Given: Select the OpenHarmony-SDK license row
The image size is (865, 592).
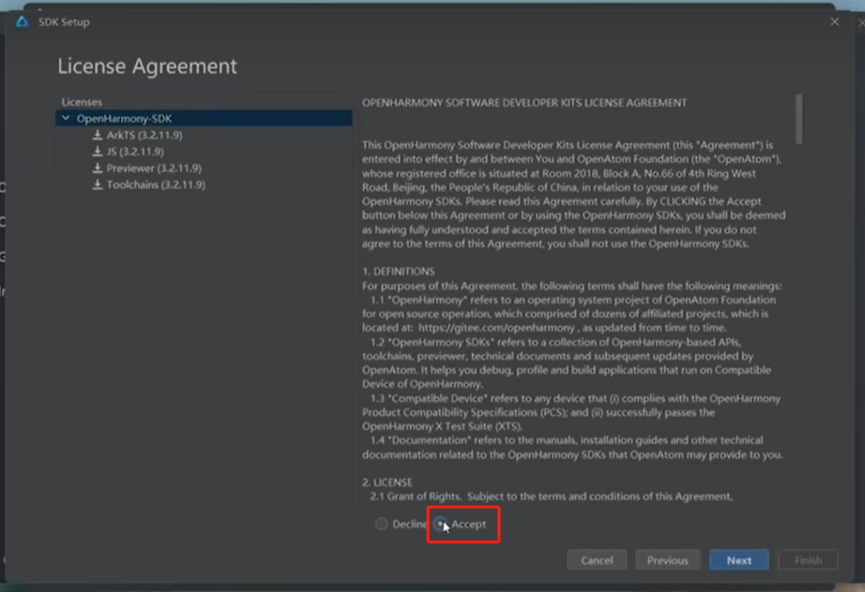Looking at the screenshot, I should 204,118.
